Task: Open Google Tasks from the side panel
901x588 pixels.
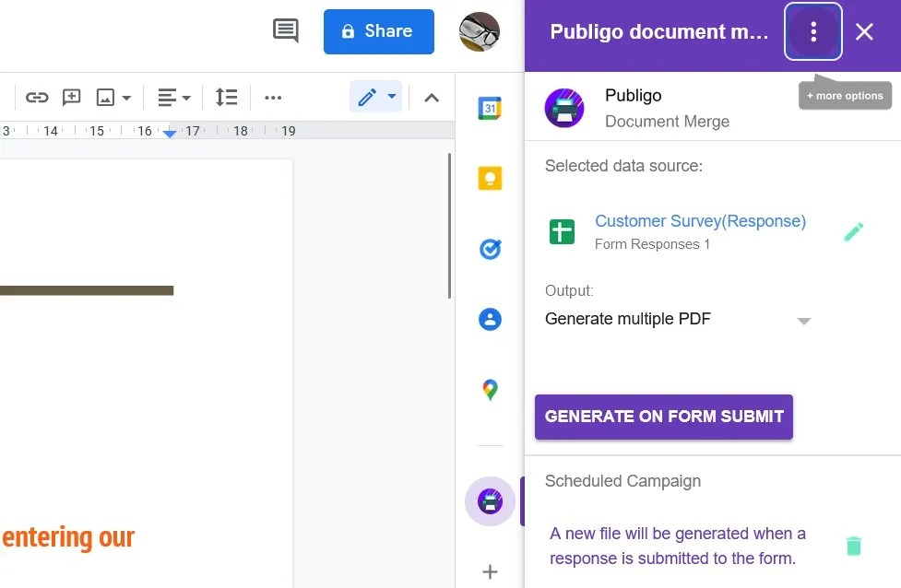Action: pos(490,249)
